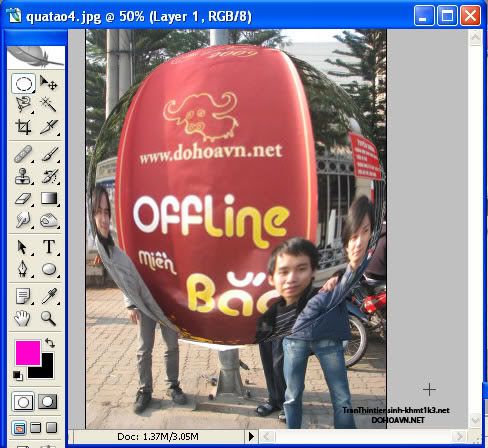
Task: Select the Ellipse shape tool
Action: click(49, 269)
